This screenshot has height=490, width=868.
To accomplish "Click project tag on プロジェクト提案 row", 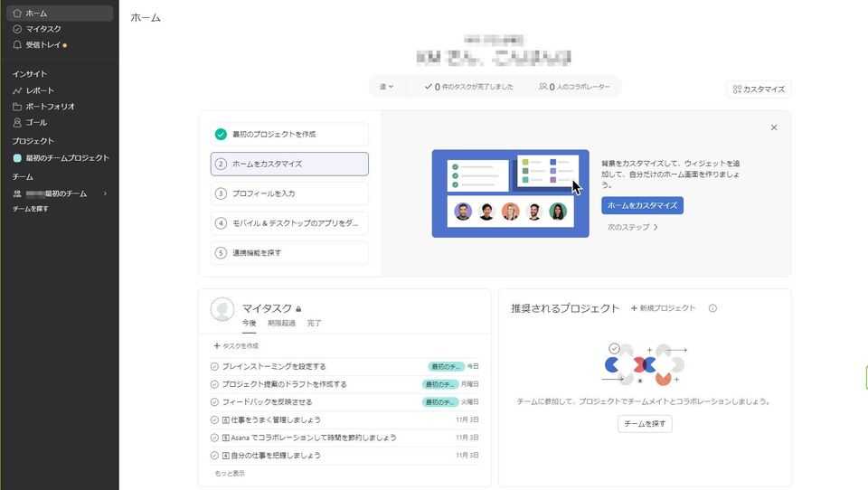I will click(439, 384).
